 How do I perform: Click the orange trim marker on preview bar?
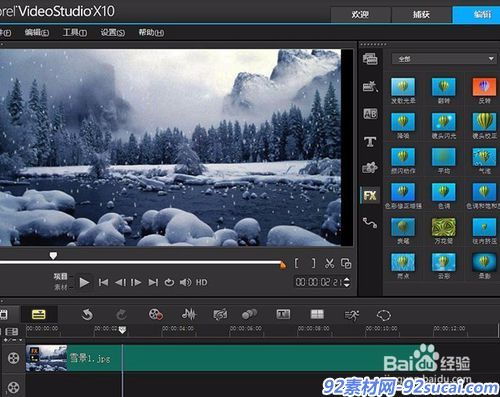(x=283, y=265)
